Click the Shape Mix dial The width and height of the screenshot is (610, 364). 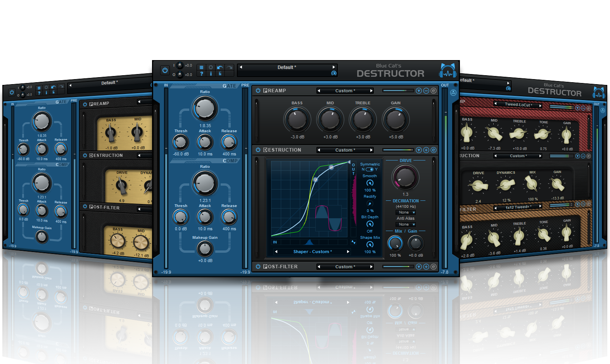click(x=370, y=245)
